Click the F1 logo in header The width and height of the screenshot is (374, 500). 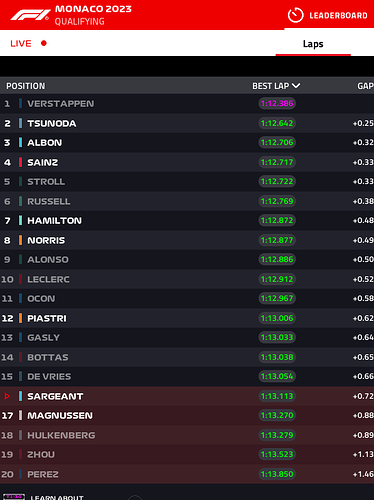(30, 15)
